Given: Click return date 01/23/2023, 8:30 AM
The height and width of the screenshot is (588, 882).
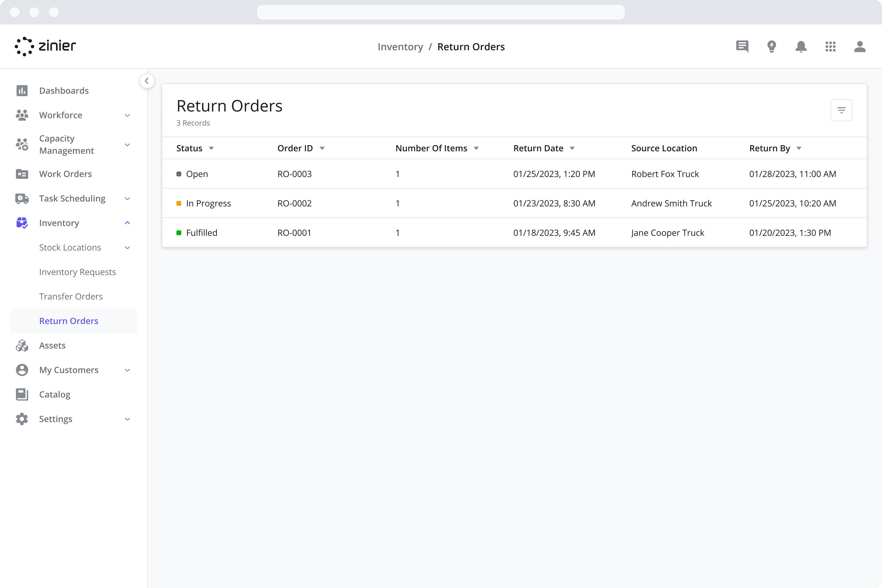Looking at the screenshot, I should pos(554,203).
